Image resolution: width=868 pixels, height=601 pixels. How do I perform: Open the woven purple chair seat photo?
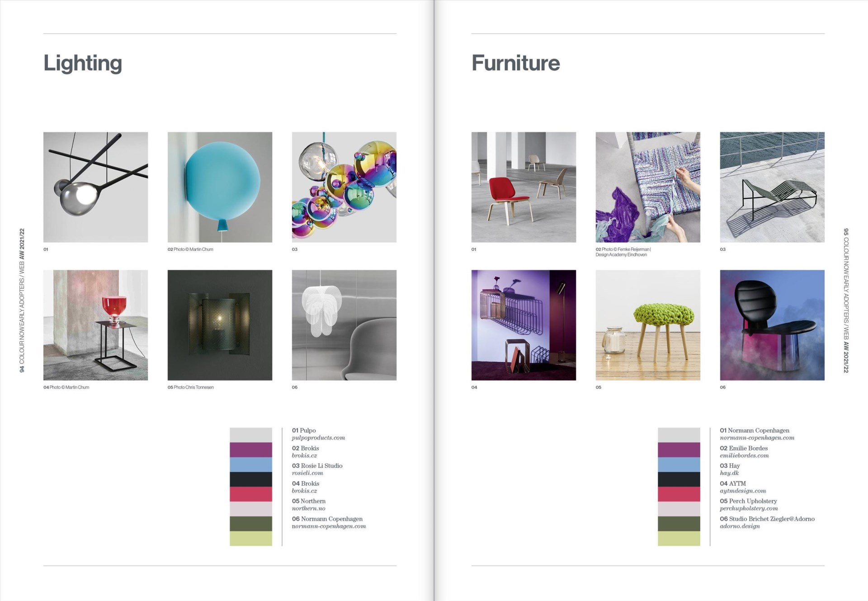[x=648, y=187]
